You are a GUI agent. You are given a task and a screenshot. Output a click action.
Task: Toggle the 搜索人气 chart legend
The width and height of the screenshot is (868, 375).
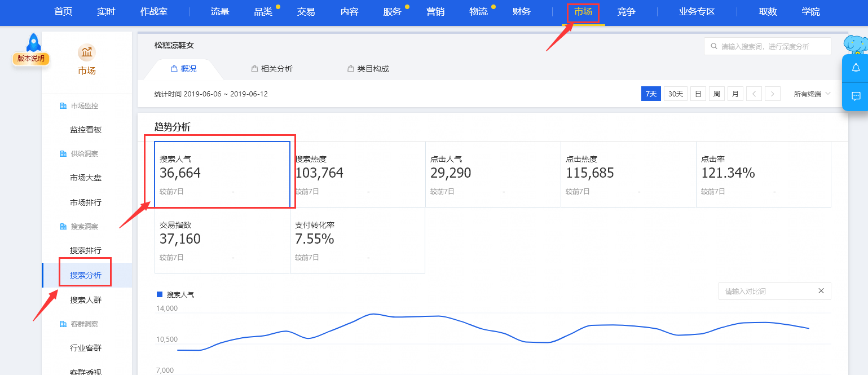point(175,294)
